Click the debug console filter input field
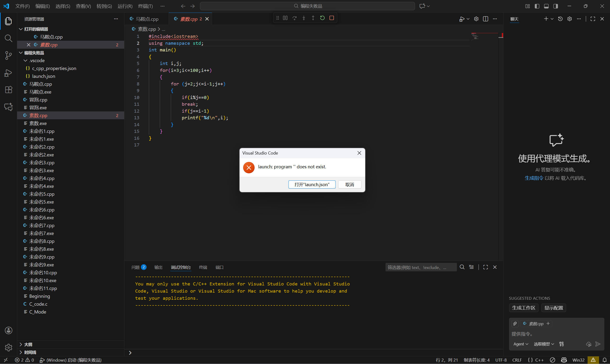This screenshot has width=610, height=364. 420,267
